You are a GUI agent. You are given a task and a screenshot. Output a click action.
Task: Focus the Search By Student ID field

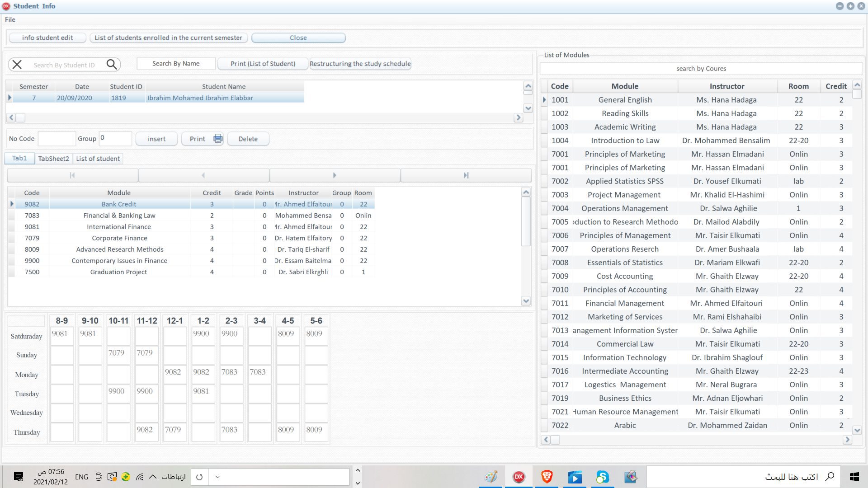(64, 65)
